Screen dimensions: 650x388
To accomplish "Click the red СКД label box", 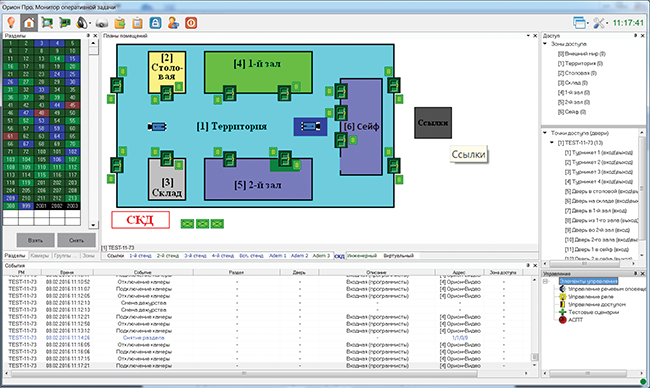I will [141, 220].
